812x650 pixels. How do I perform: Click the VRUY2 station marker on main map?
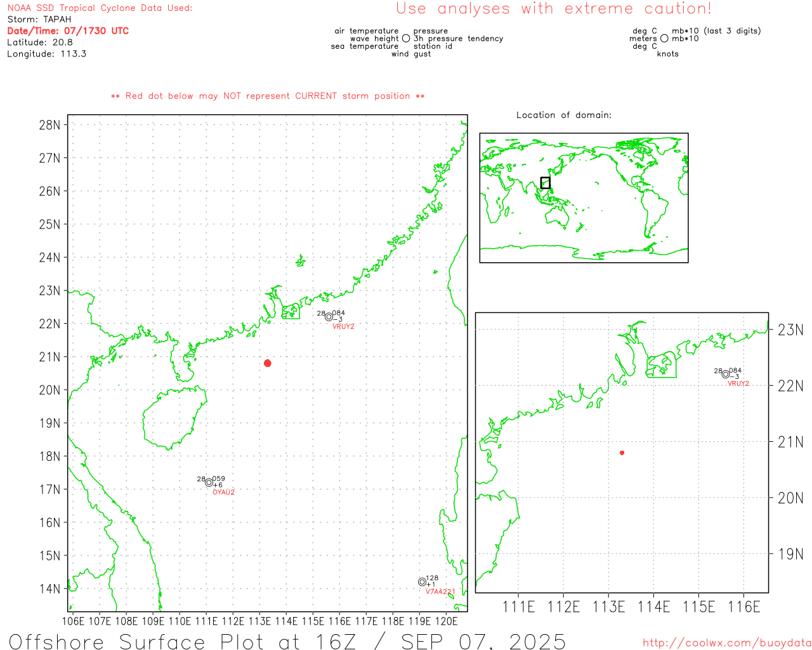(x=329, y=317)
